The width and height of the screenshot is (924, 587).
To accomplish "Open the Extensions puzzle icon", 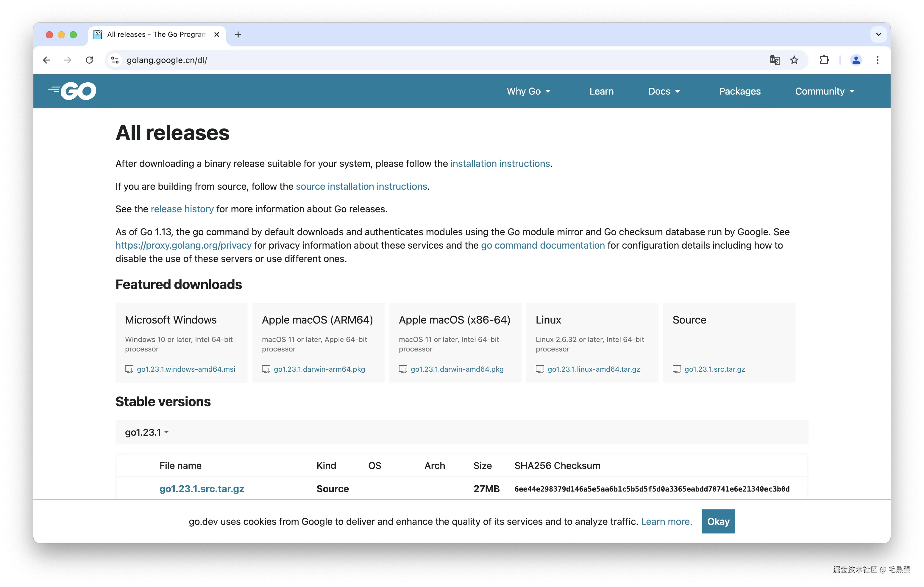I will tap(824, 60).
